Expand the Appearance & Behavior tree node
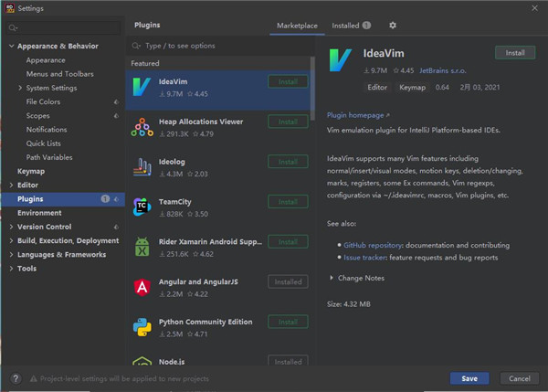Viewport: 548px width, 392px height. pos(11,46)
